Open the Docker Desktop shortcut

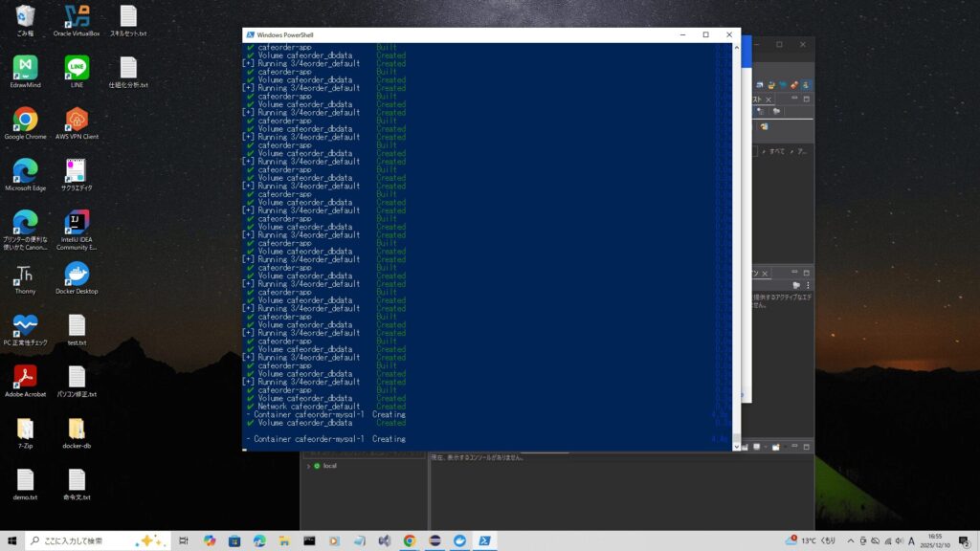[x=77, y=275]
